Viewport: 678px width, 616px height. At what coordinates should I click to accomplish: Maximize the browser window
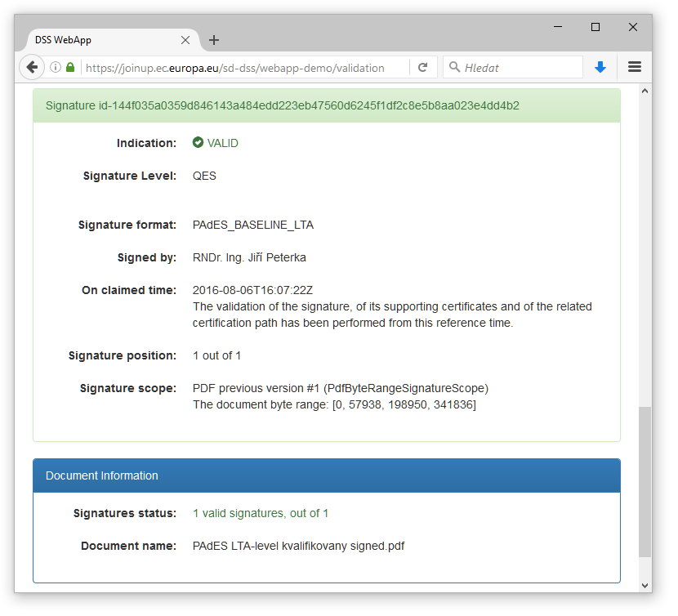click(595, 27)
